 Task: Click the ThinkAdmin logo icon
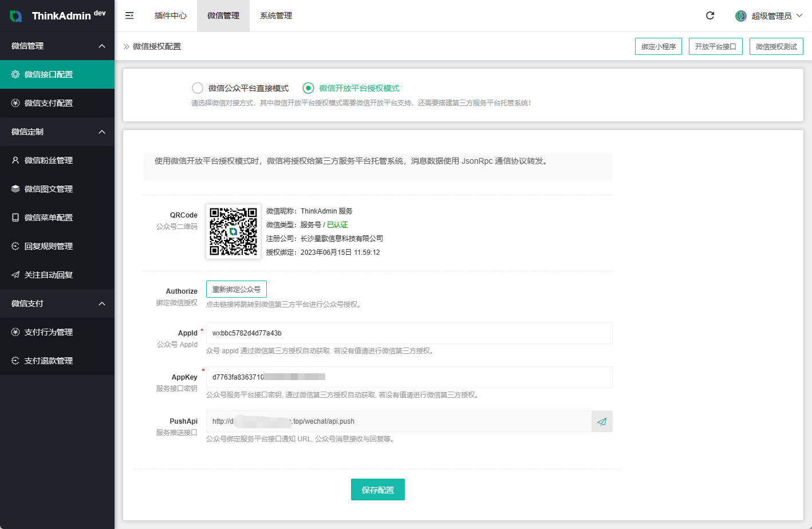point(16,16)
